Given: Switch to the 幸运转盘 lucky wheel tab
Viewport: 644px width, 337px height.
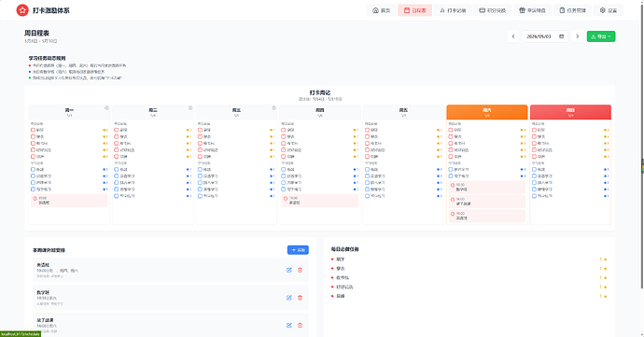Looking at the screenshot, I should pyautogui.click(x=532, y=10).
